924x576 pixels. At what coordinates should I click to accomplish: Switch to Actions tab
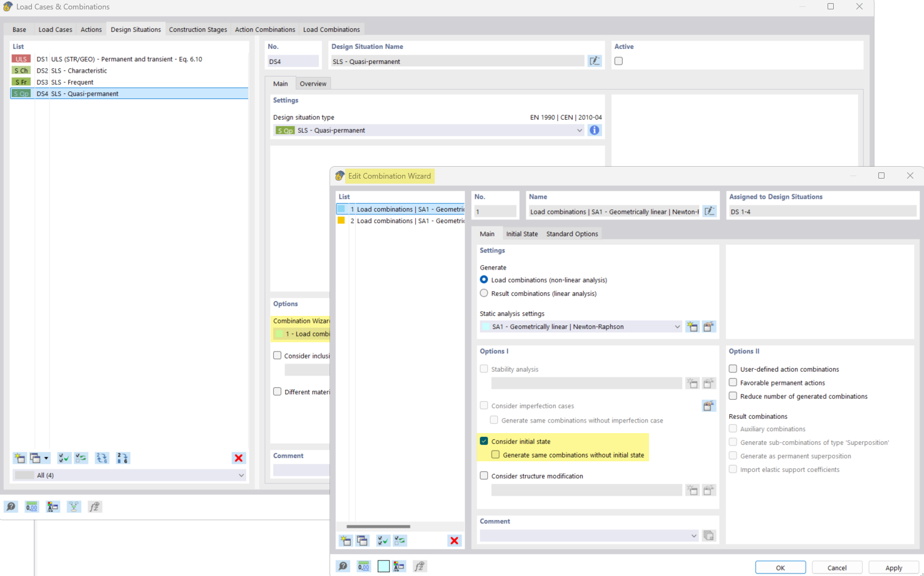pyautogui.click(x=91, y=29)
